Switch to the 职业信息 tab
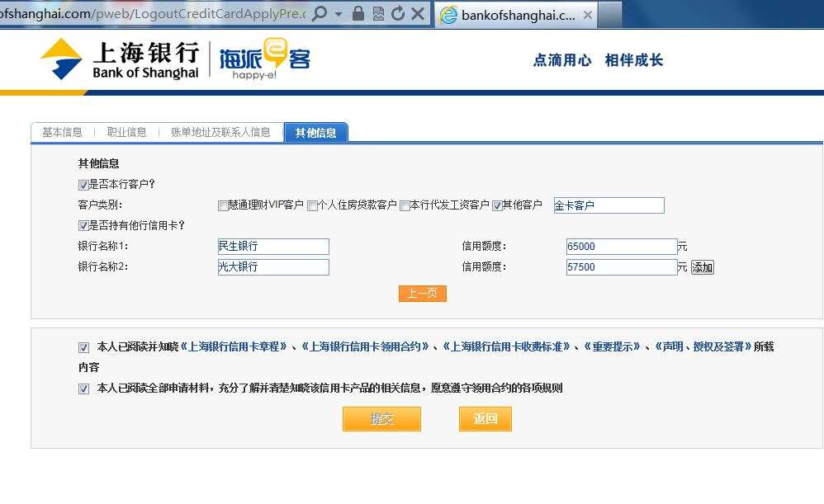This screenshot has height=504, width=824. [126, 132]
